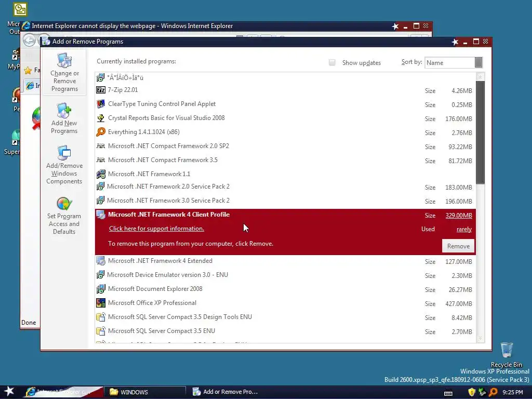Select .NET Compact Framework 3.5 icon
Image resolution: width=532 pixels, height=399 pixels.
(101, 160)
